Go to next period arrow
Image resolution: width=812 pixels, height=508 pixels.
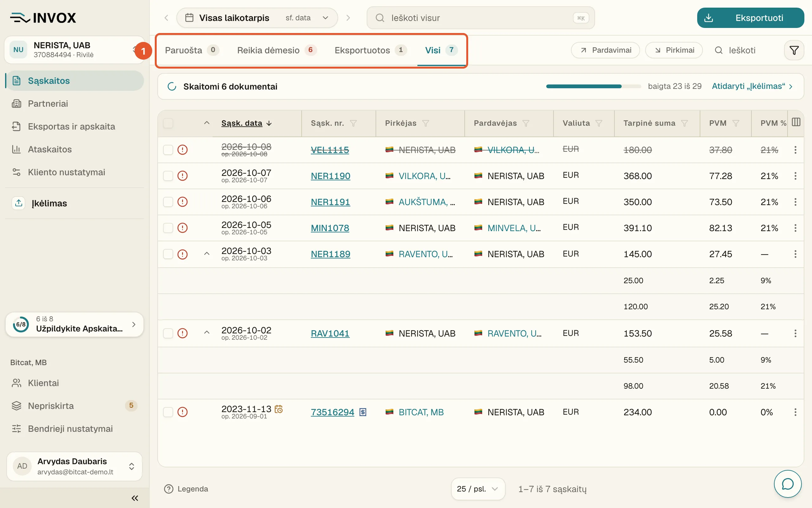[x=348, y=18]
